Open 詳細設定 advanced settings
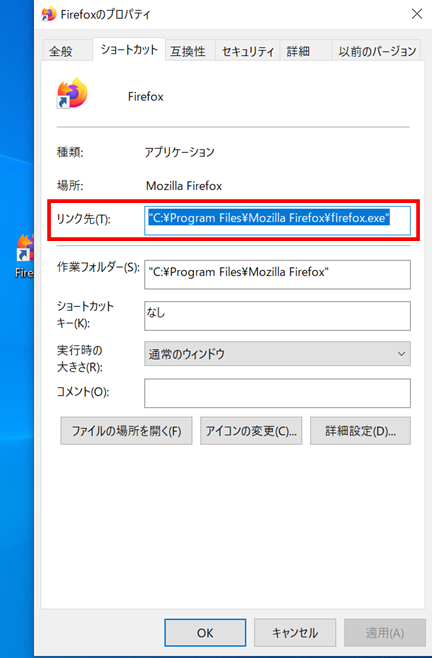 coord(360,431)
